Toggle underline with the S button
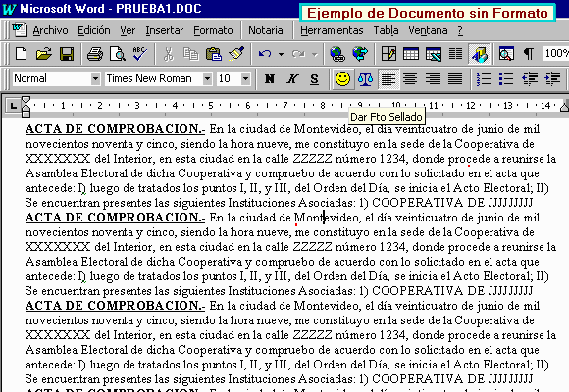Screen dimensions: 569x392 pyautogui.click(x=315, y=78)
